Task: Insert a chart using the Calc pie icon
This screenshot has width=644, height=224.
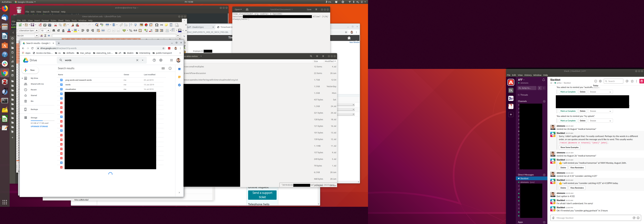Action: [146, 25]
